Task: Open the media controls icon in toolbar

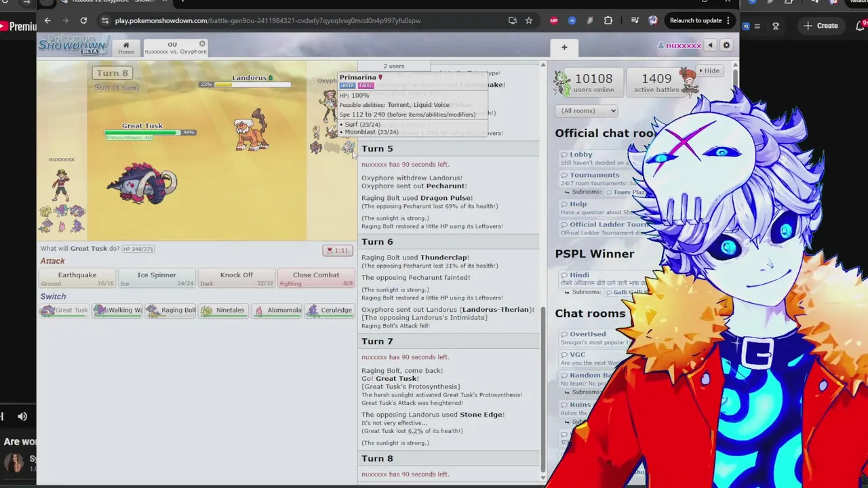Action: click(635, 20)
